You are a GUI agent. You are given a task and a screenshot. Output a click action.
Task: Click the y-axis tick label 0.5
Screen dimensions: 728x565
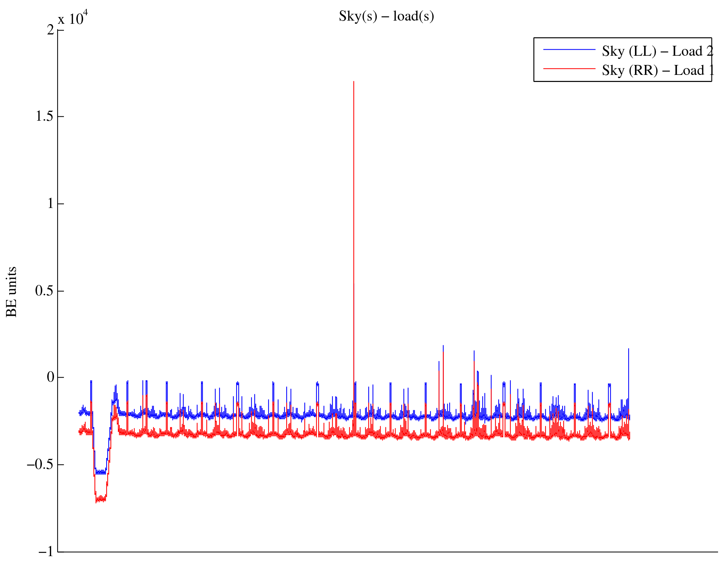click(x=45, y=291)
